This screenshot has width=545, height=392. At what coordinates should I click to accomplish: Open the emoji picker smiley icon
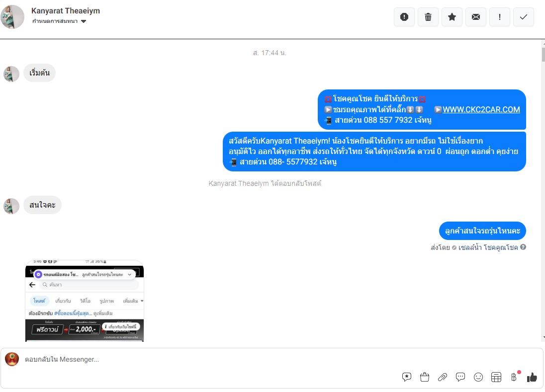coord(478,377)
